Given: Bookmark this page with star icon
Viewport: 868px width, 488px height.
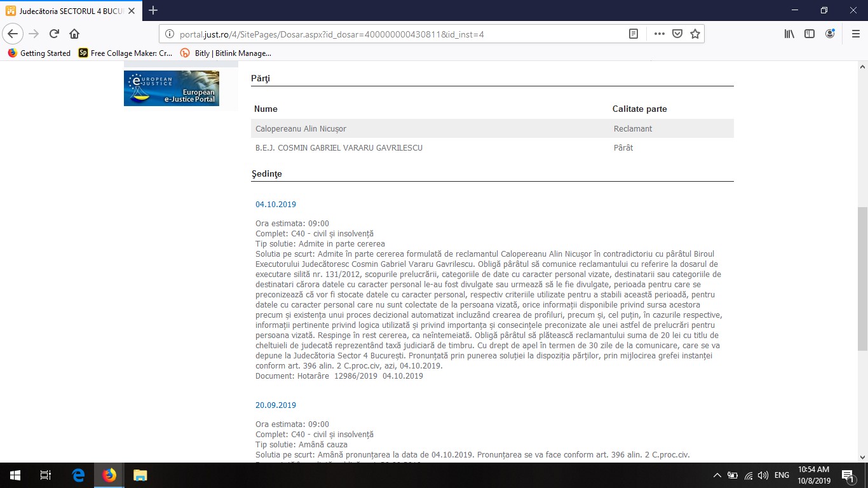Looking at the screenshot, I should [x=695, y=34].
